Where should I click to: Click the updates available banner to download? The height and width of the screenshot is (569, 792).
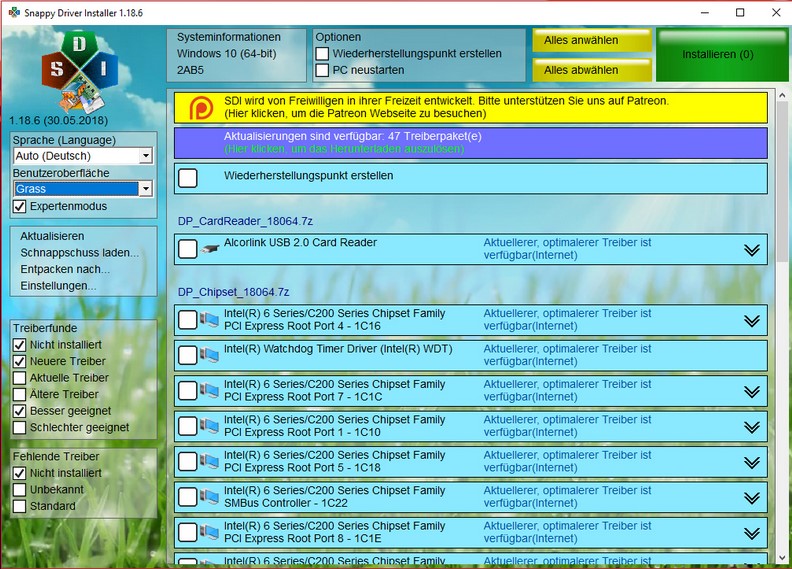(471, 143)
